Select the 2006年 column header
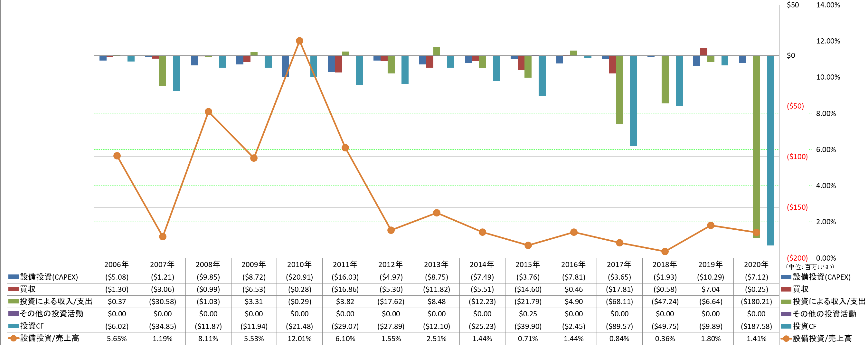The height and width of the screenshot is (345, 868). (x=117, y=264)
